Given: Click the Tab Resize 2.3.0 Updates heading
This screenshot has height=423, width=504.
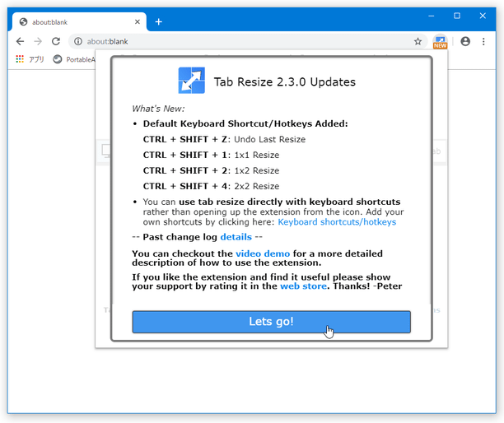Looking at the screenshot, I should point(285,82).
